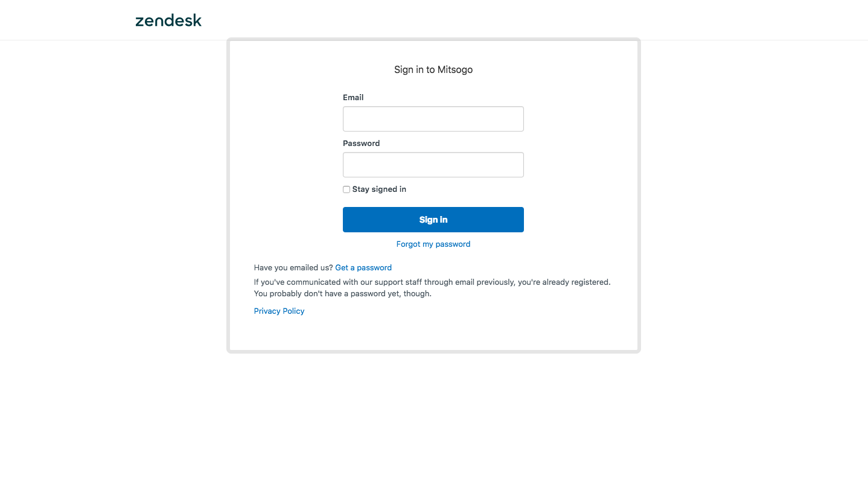Click the Email field label

[x=353, y=97]
